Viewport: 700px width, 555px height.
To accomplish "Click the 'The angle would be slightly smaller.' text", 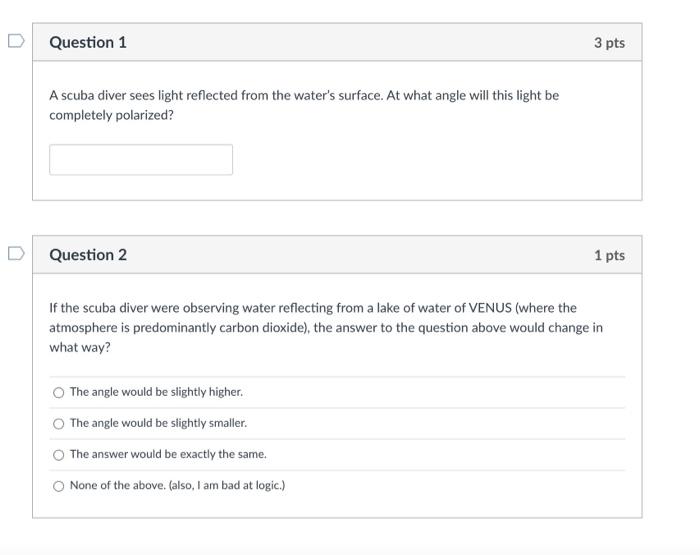I will point(158,423).
